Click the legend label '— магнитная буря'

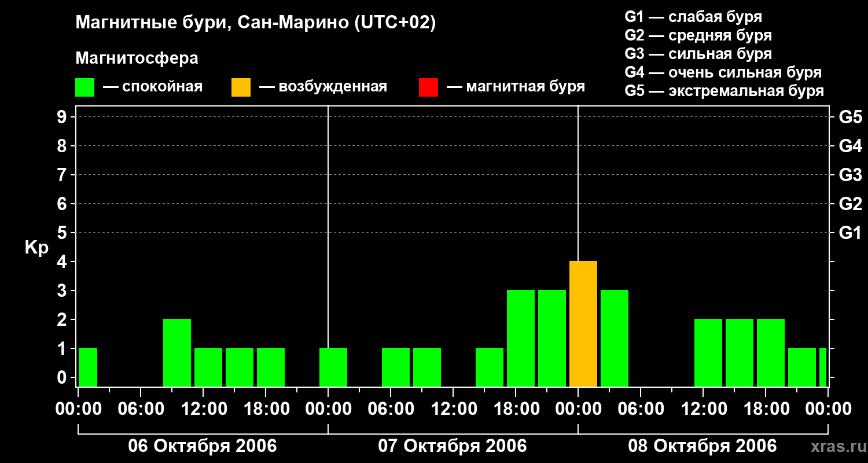click(x=516, y=87)
